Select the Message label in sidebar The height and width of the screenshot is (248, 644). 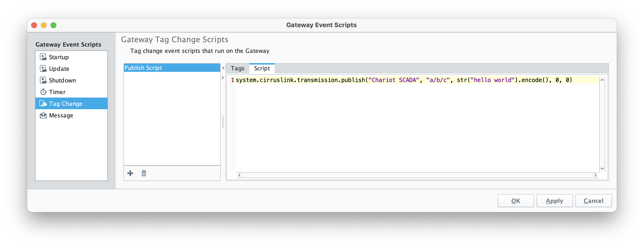[61, 115]
